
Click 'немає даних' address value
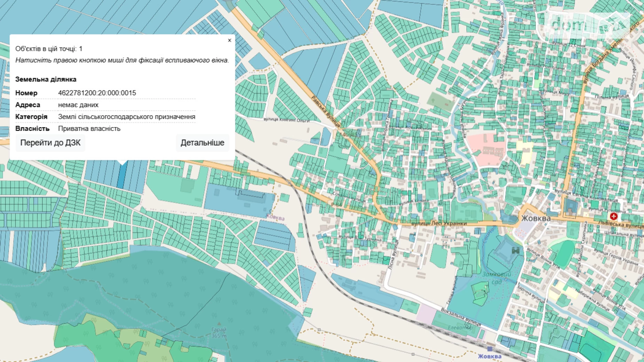[x=78, y=105]
